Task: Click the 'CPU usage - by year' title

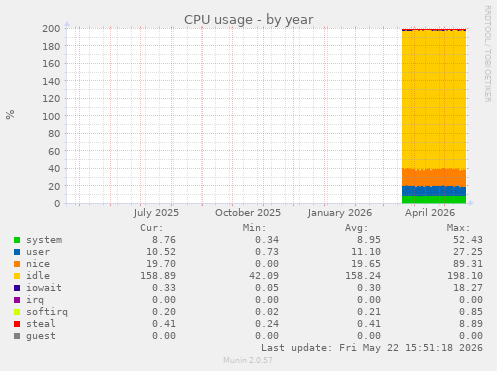Action: tap(248, 20)
